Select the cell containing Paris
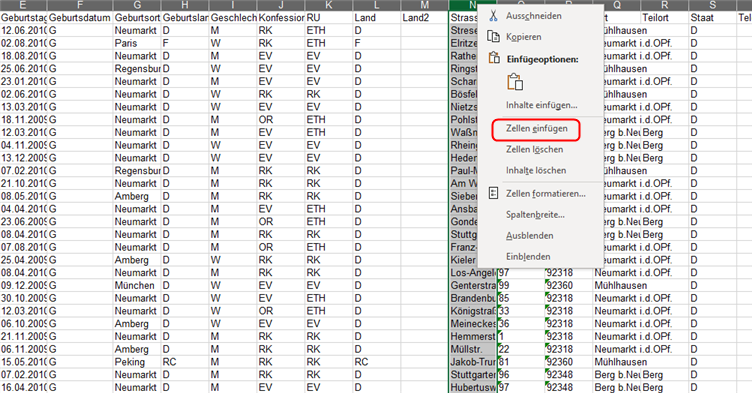Viewport: 752px width, 393px height. pos(137,43)
